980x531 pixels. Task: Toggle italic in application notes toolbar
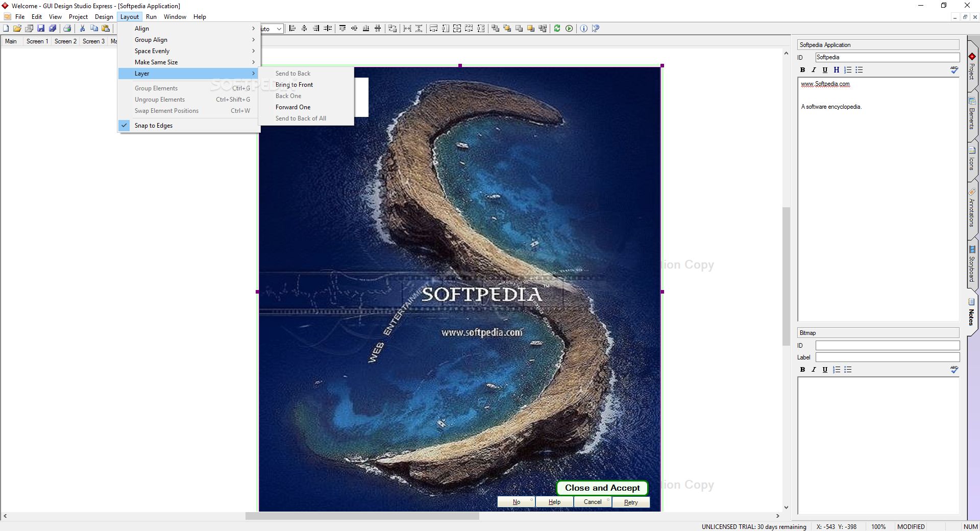[x=814, y=70]
